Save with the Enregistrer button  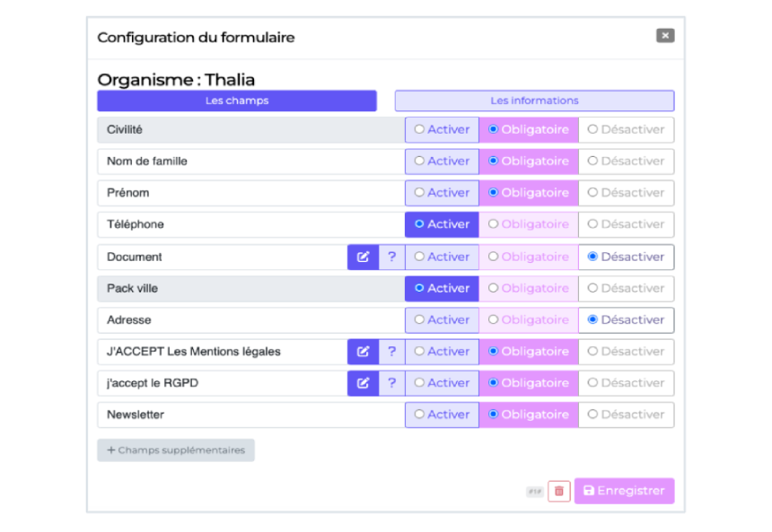[x=624, y=491]
